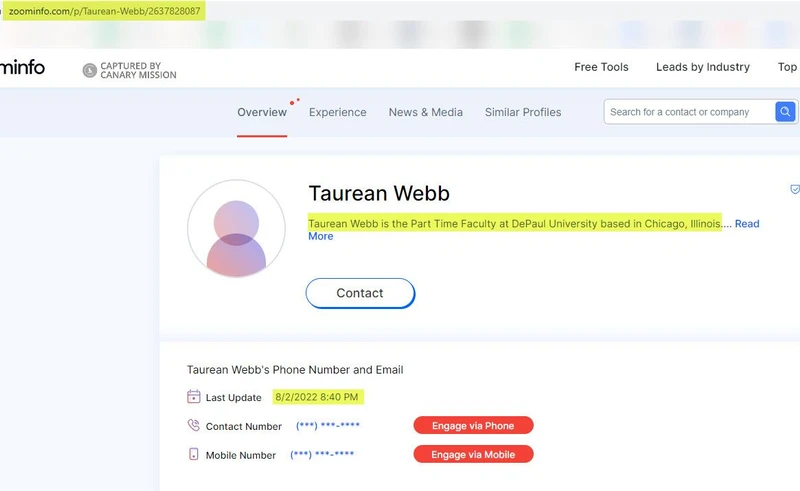Click the Last Update label
Screen dimensions: 800x491
coord(233,397)
